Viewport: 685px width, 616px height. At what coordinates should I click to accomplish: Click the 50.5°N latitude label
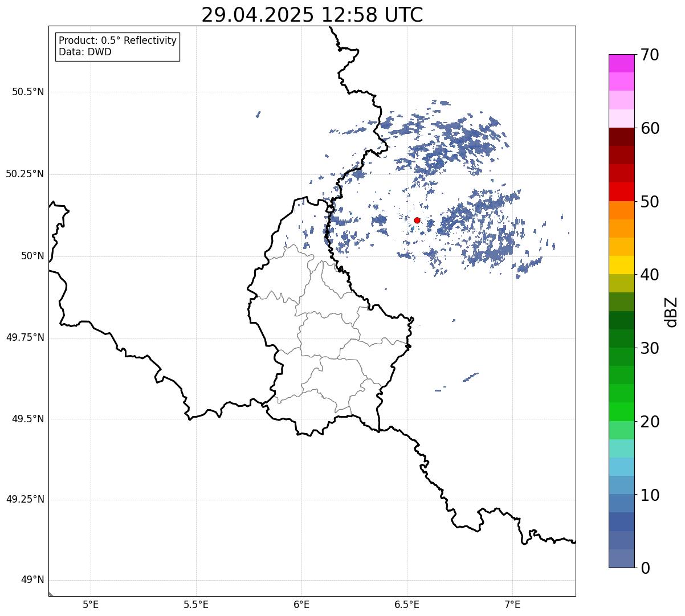(x=28, y=92)
